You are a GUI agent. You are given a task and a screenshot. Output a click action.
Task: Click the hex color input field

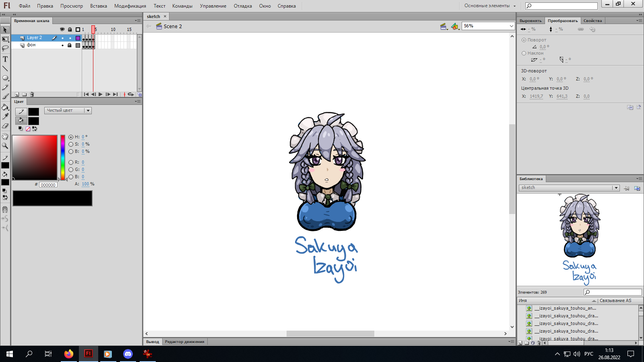pos(48,185)
